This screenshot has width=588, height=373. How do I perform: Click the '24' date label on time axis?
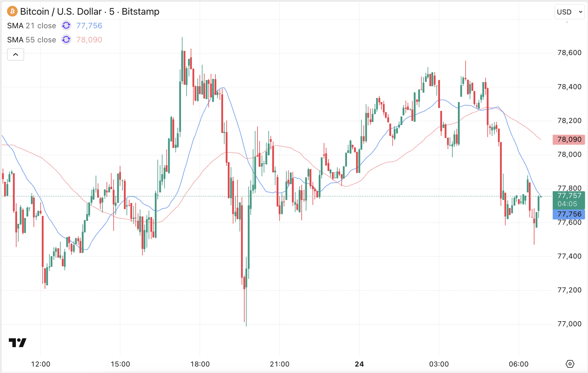[x=359, y=364]
